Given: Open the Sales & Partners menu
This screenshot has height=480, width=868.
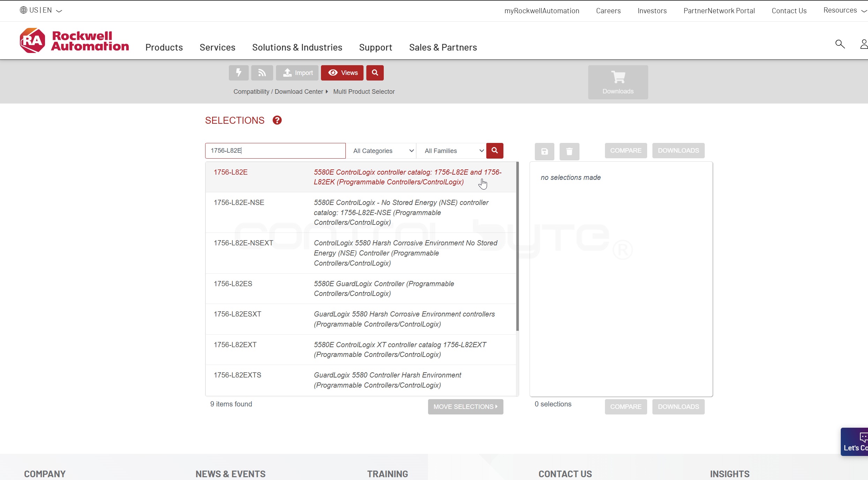Looking at the screenshot, I should pos(443,47).
